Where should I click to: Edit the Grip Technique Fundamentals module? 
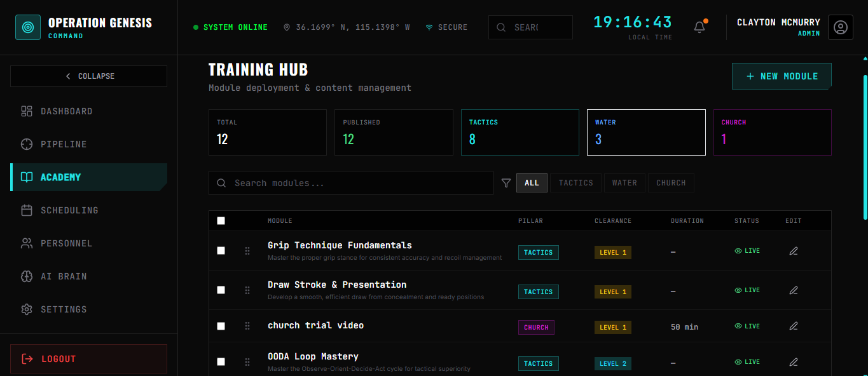(x=793, y=250)
